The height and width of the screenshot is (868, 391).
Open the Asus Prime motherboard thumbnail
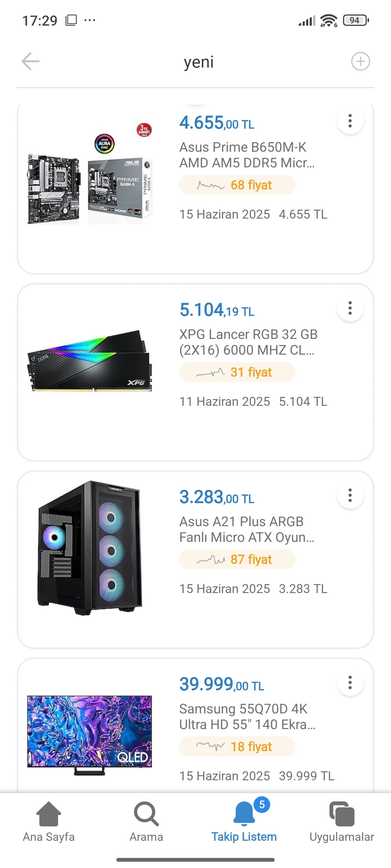coord(89,175)
